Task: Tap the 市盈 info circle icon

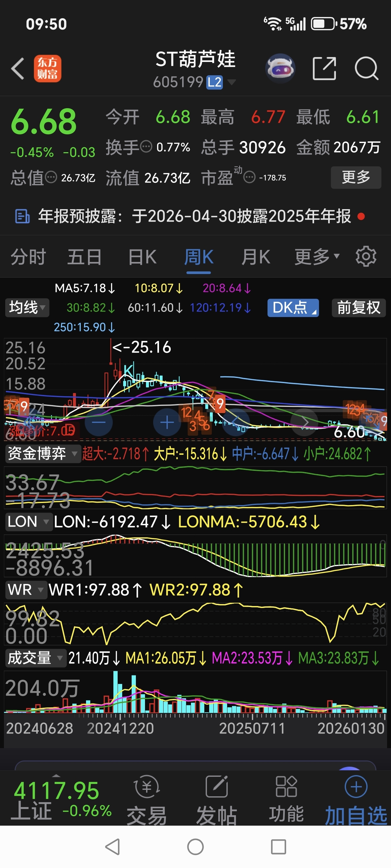Action: click(x=250, y=177)
